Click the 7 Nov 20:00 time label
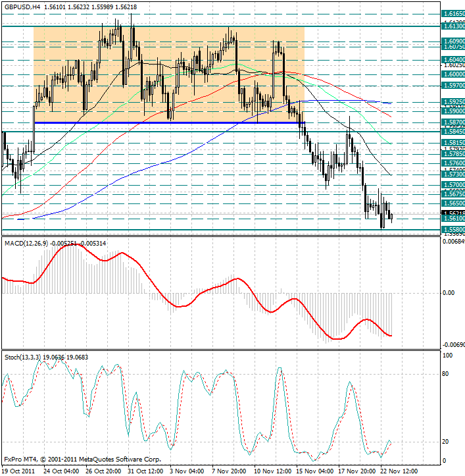Viewport: 465px width, 476px height. 231,470
